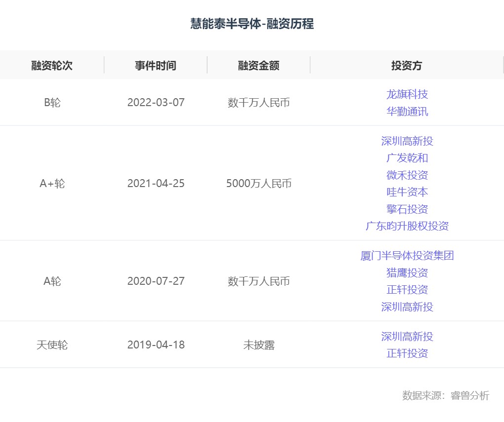Select the B轮 round cell
This screenshot has width=504, height=422.
click(52, 103)
